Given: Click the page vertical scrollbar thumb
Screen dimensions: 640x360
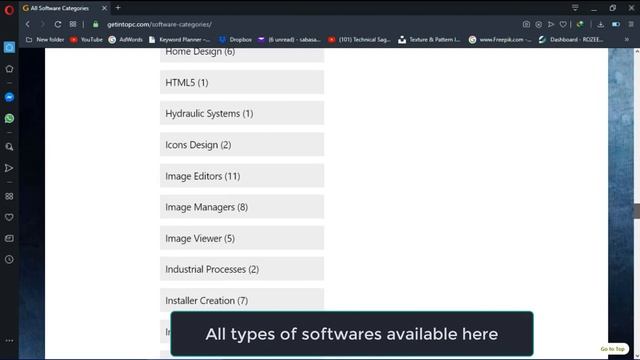Looking at the screenshot, I should [637, 211].
